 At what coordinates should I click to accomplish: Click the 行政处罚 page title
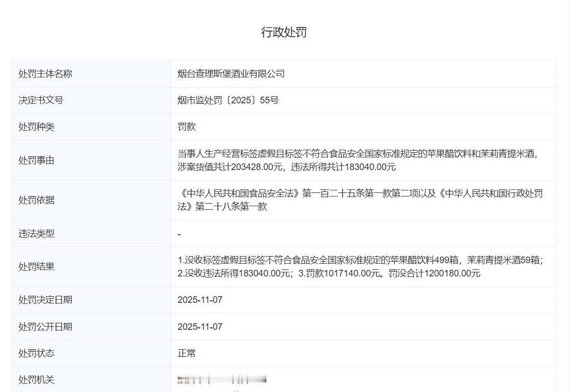[284, 32]
